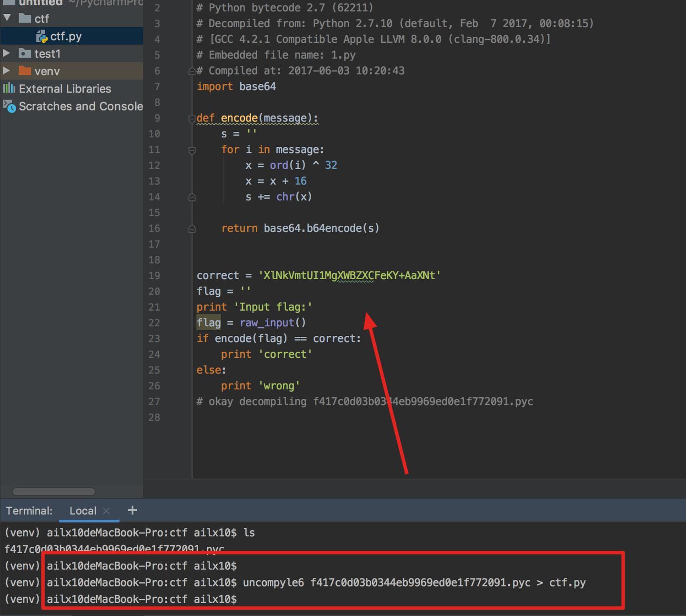This screenshot has height=616, width=686.
Task: Expand the venv folder
Action: pos(6,71)
